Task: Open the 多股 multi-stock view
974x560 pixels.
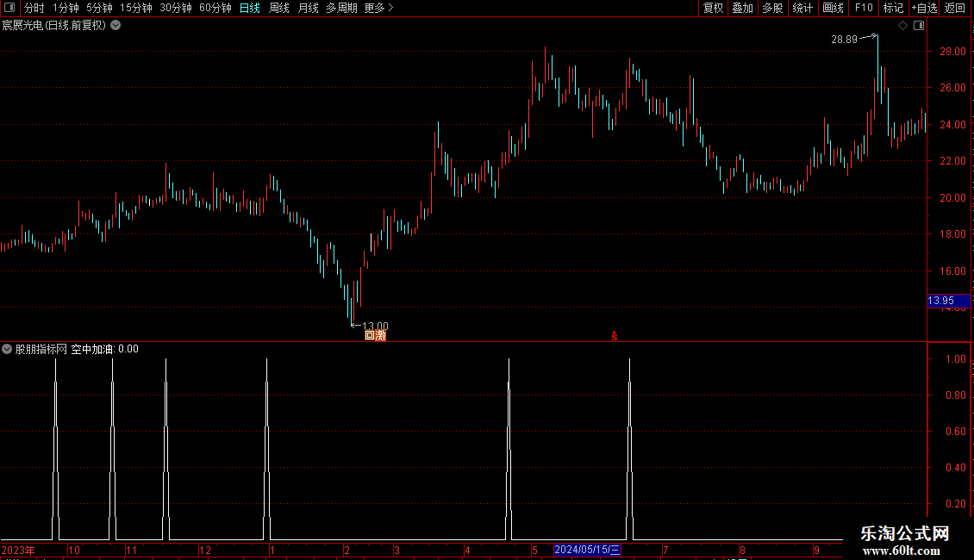Action: [x=772, y=8]
